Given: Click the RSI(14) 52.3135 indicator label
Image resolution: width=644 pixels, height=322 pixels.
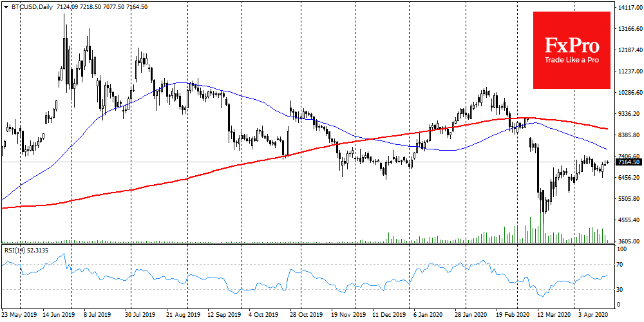Looking at the screenshot, I should coord(26,250).
